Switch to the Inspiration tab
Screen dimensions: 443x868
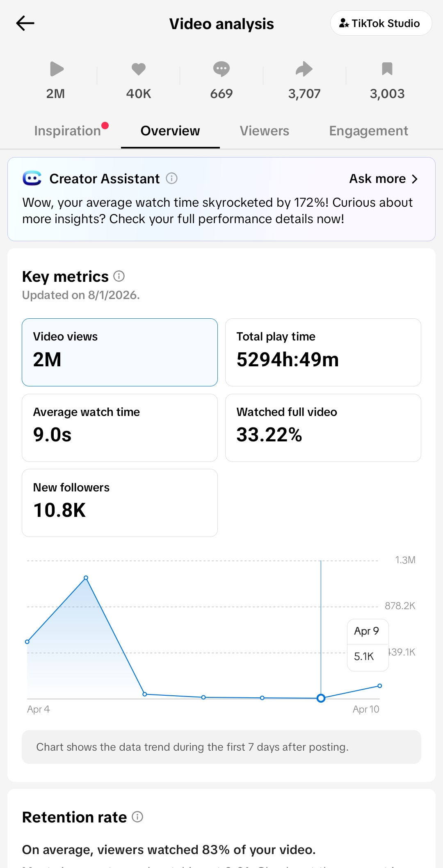point(68,131)
